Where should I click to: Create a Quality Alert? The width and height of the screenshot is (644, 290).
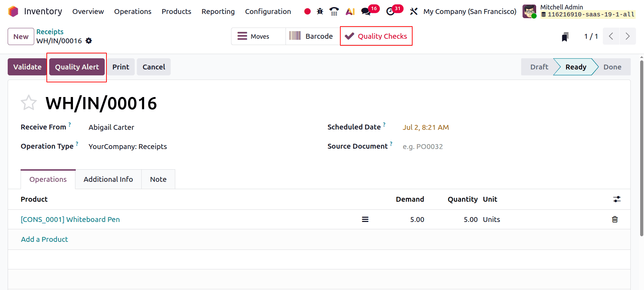pyautogui.click(x=77, y=67)
